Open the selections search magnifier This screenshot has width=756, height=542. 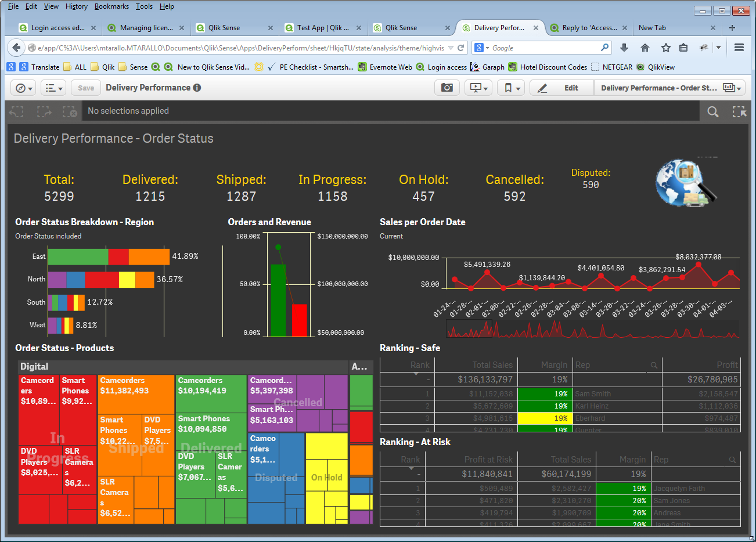(x=713, y=111)
